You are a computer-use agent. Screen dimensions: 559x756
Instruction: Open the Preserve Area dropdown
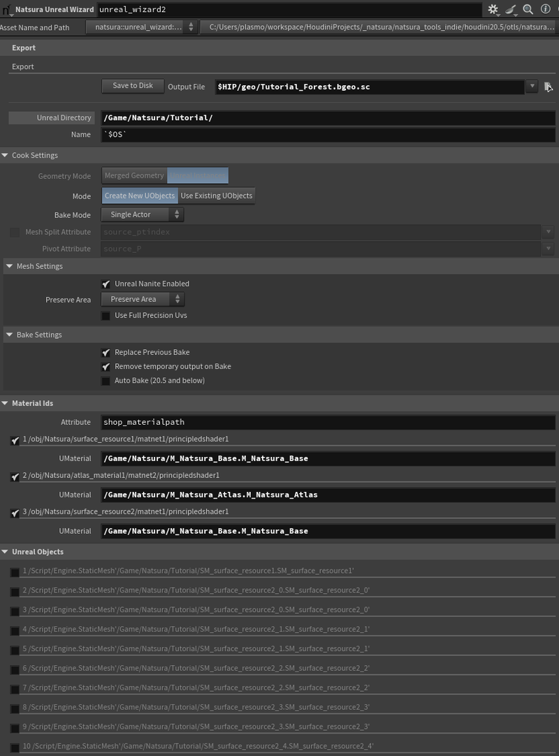143,299
